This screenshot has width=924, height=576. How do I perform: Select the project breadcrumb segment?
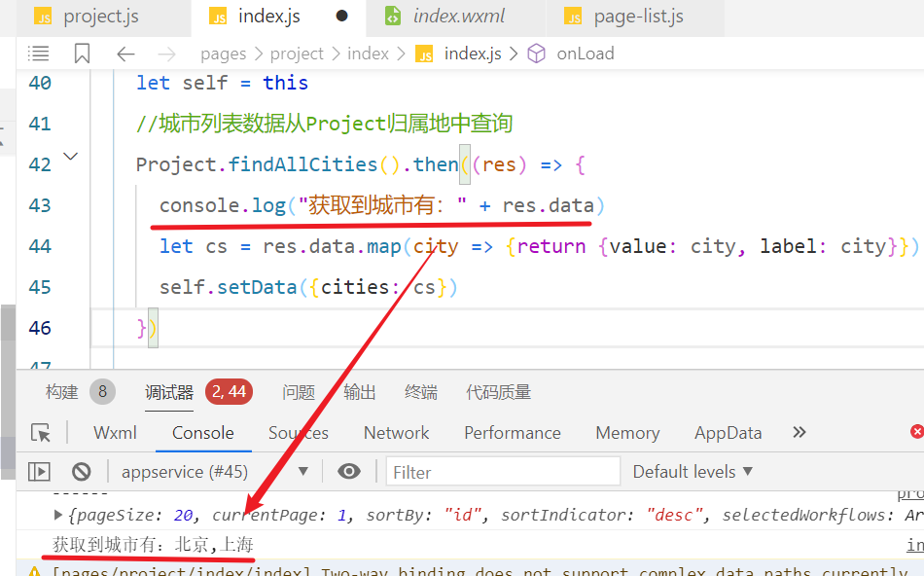297,54
